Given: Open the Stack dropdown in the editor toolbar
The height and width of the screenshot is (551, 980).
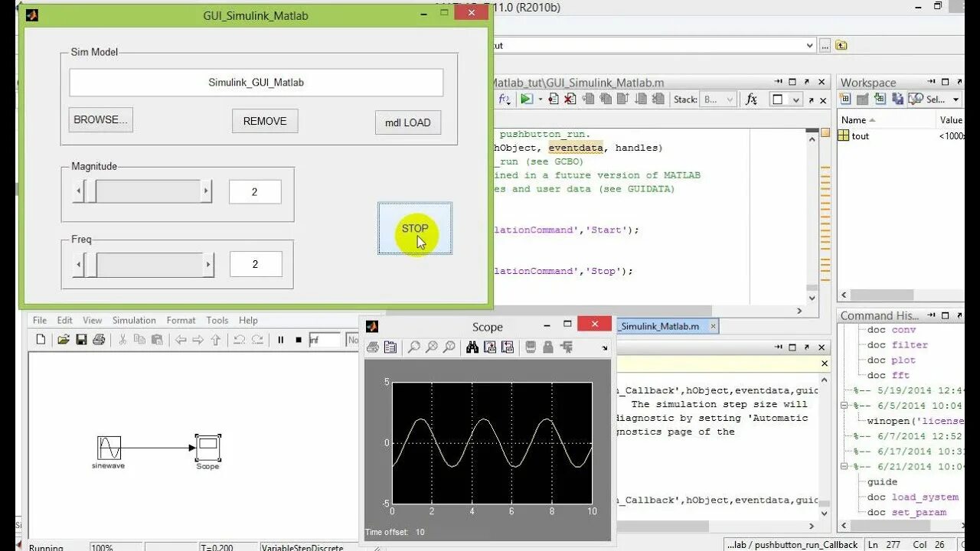Looking at the screenshot, I should [x=719, y=99].
